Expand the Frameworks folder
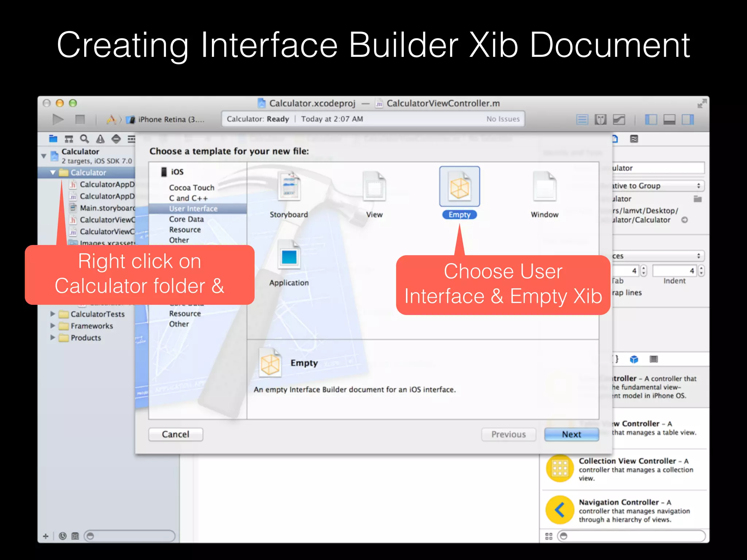Image resolution: width=747 pixels, height=560 pixels. (x=53, y=326)
